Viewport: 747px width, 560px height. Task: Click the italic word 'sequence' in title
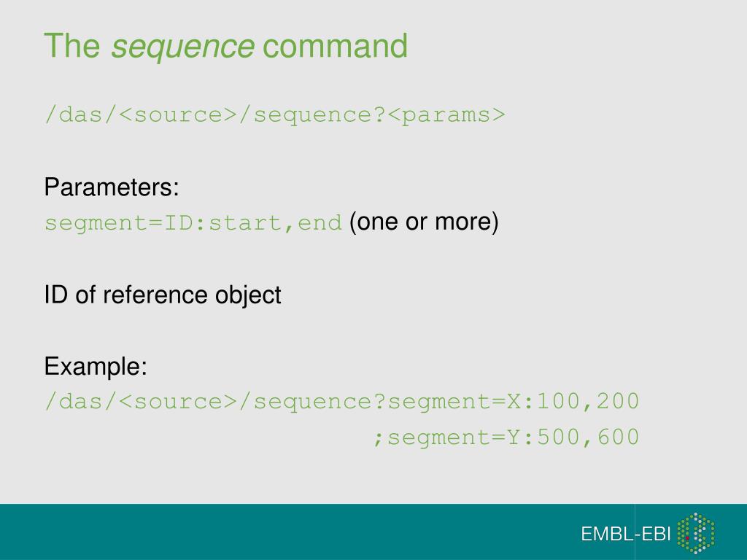pos(182,47)
